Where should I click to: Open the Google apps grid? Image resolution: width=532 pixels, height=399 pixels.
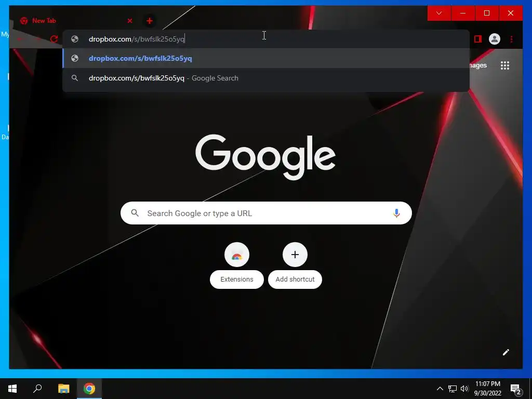pyautogui.click(x=505, y=65)
